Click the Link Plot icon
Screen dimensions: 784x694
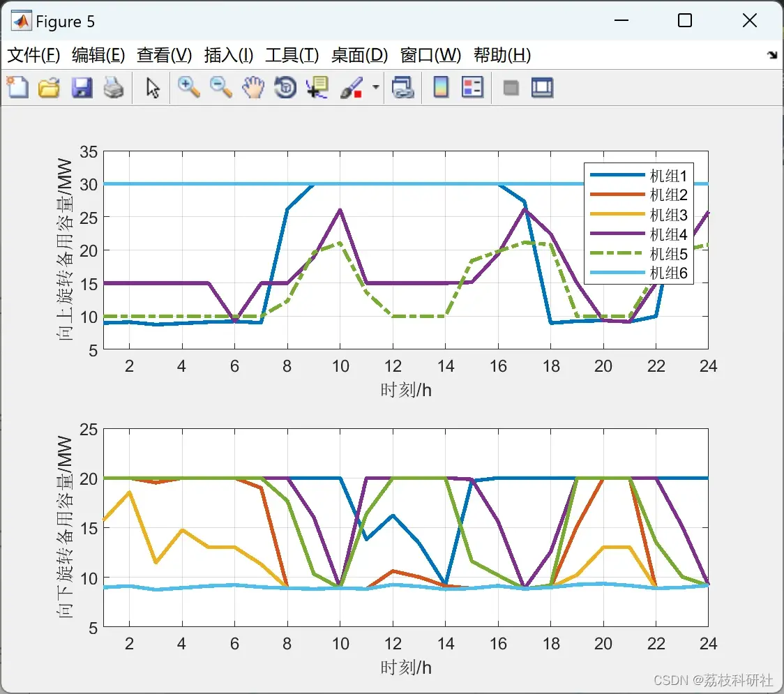(402, 87)
